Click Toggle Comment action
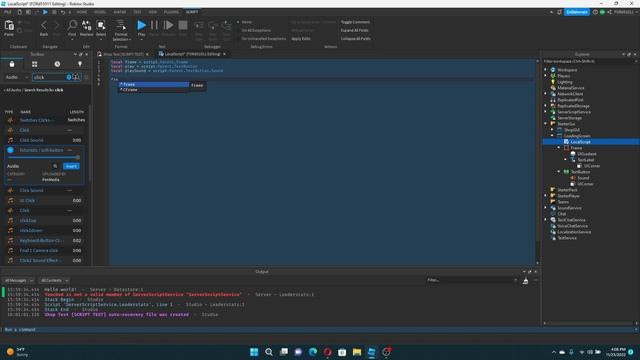Viewport: 640px width, 360px height. [x=355, y=22]
